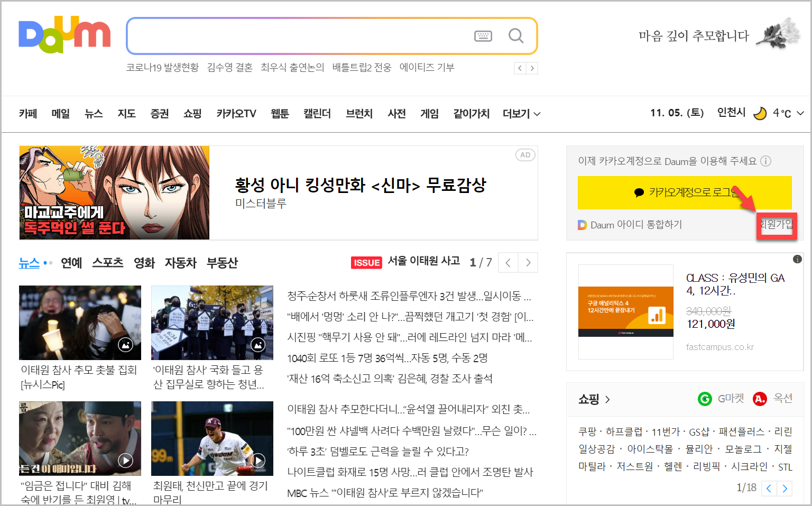Select the 영화 news tab
Viewport: 812px width, 506px height.
pos(144,263)
